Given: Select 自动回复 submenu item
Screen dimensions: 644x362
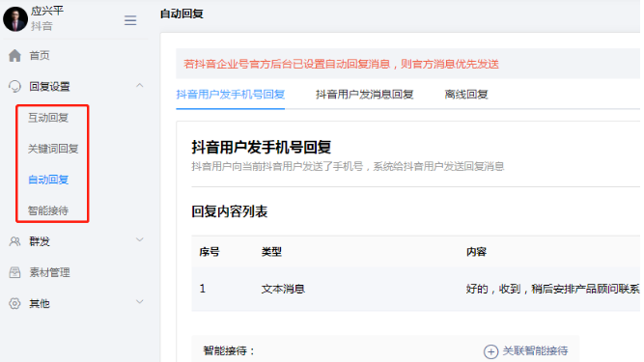Looking at the screenshot, I should click(x=48, y=180).
